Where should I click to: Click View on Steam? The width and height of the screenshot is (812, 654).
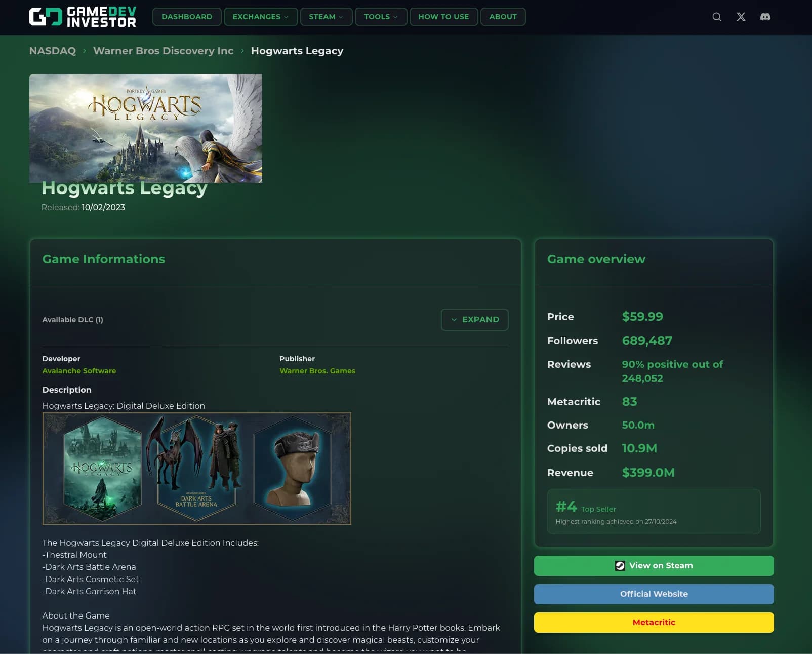654,566
